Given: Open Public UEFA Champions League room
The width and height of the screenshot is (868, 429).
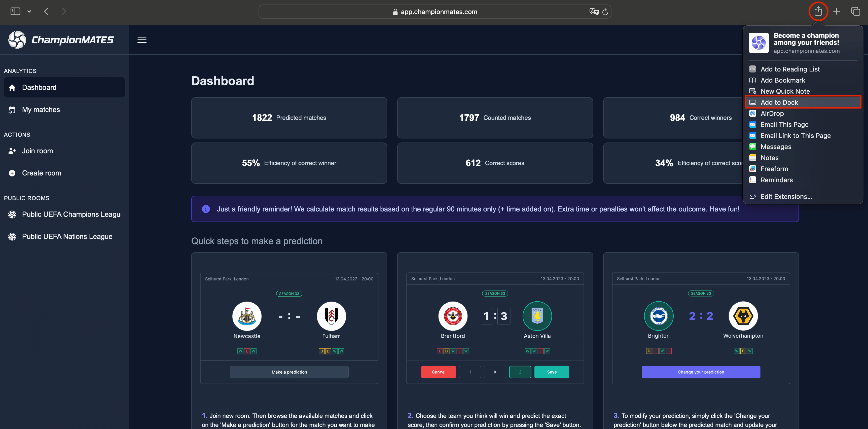Looking at the screenshot, I should pyautogui.click(x=64, y=214).
